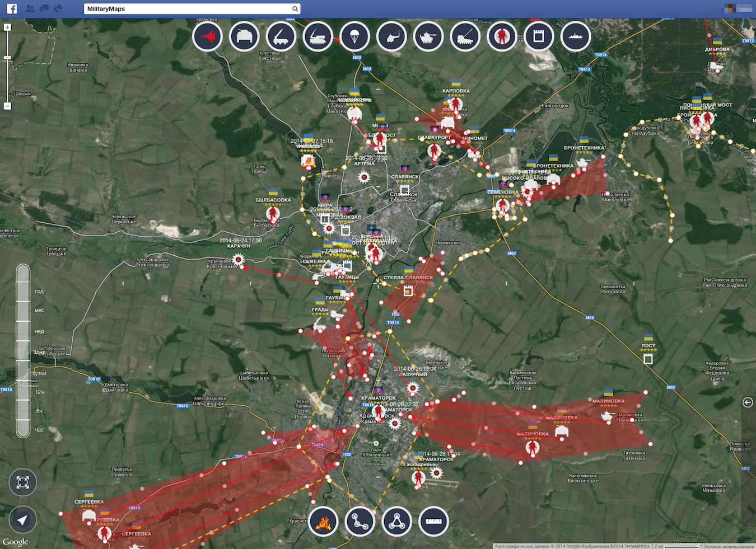Select the fighter jet unit icon
Image resolution: width=756 pixels, height=549 pixels.
[x=208, y=37]
